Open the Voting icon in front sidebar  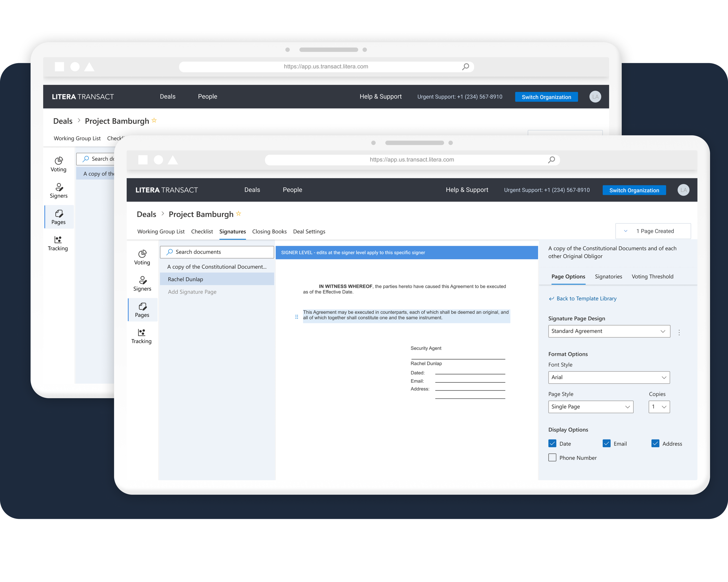(142, 257)
